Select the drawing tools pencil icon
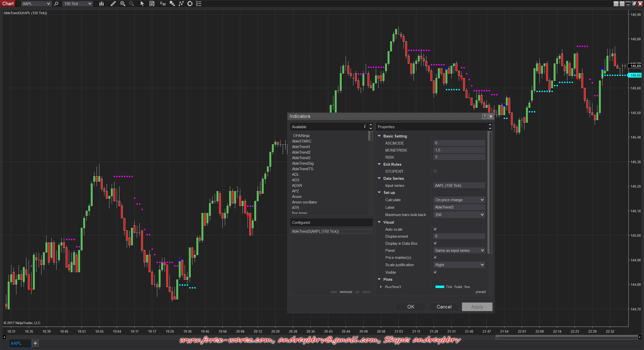The height and width of the screenshot is (350, 644). 113,4
